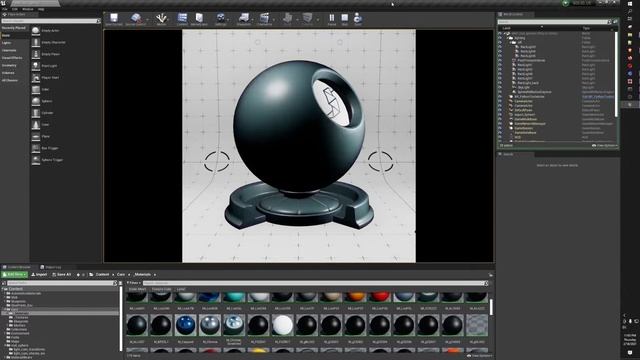
Task: Open the Window menu
Action: (28, 9)
